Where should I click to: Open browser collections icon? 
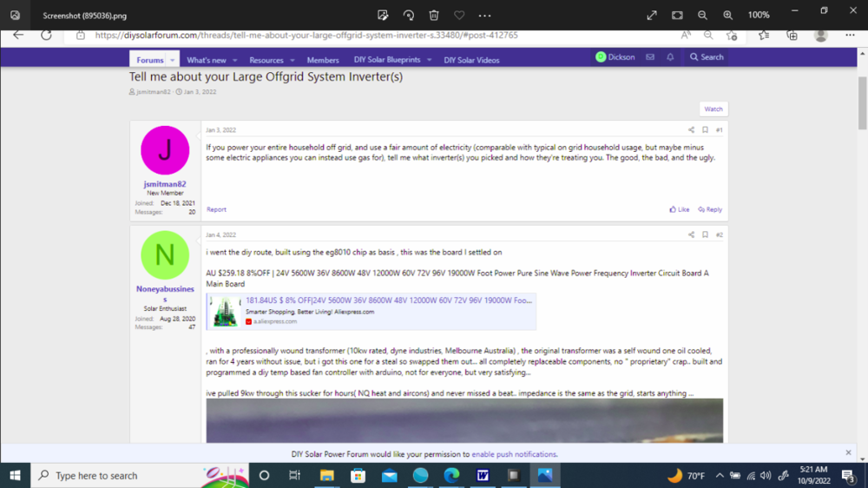click(792, 36)
